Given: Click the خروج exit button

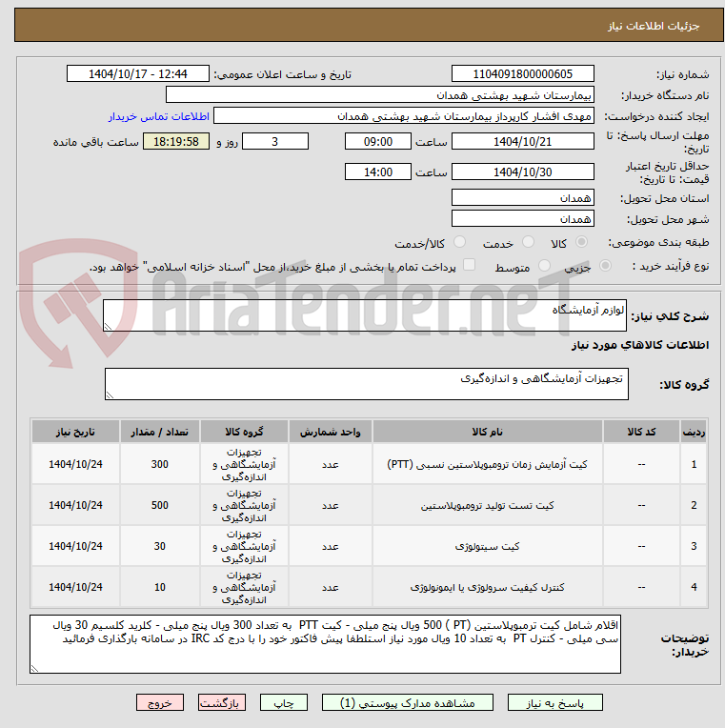Looking at the screenshot, I should pyautogui.click(x=160, y=703).
